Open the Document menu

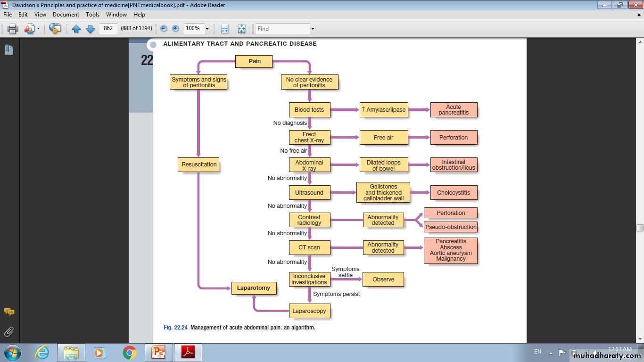coord(66,15)
